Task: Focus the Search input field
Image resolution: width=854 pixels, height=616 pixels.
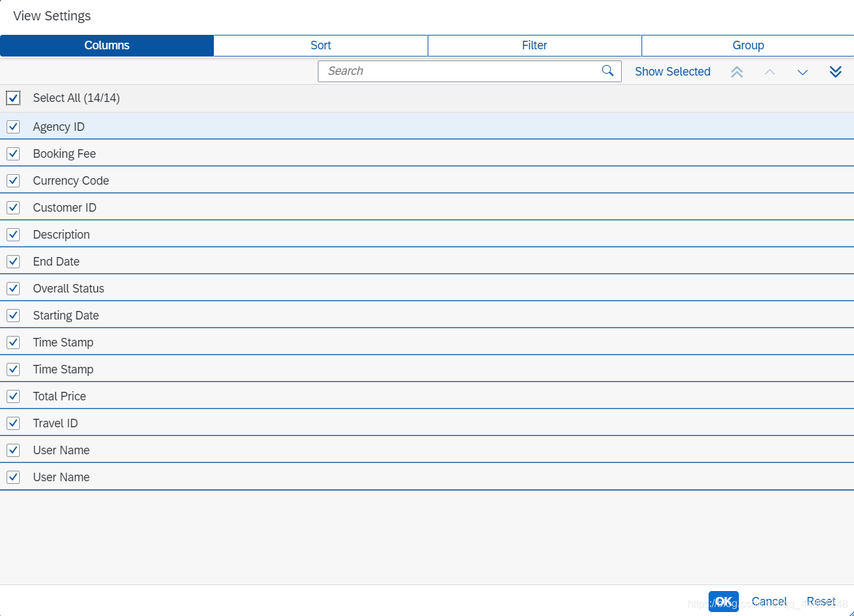Action: [x=469, y=71]
